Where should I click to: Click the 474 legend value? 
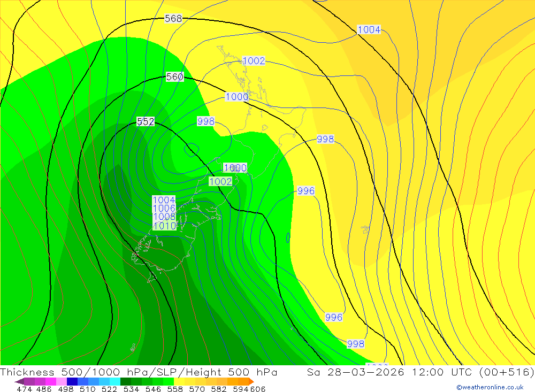[x=24, y=389]
